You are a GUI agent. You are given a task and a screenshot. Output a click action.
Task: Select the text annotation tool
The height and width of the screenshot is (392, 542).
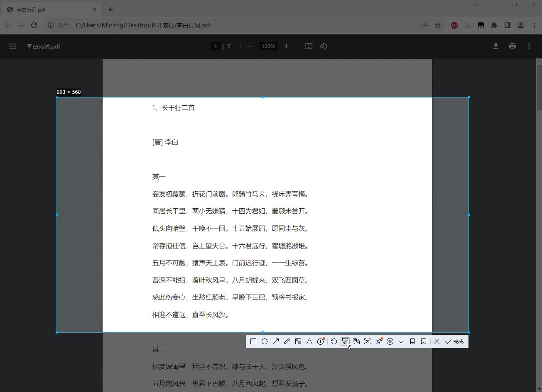[x=309, y=341]
